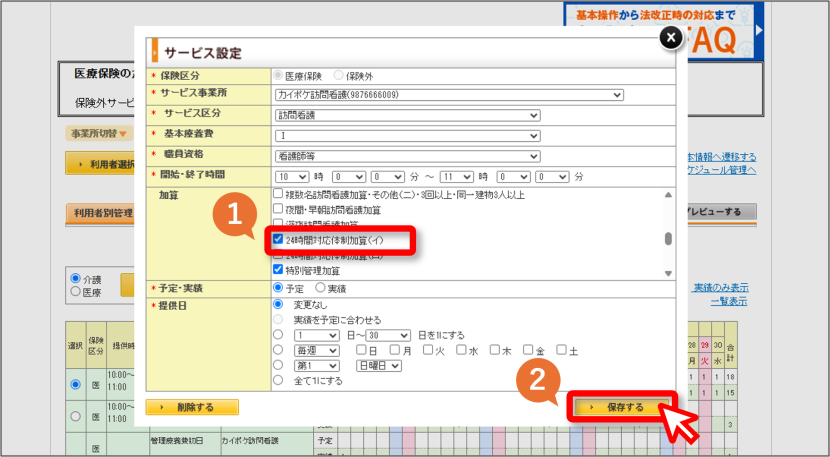Toggle 24時間対応体制加算(イ) checkbox
This screenshot has height=457, width=830.
point(278,239)
